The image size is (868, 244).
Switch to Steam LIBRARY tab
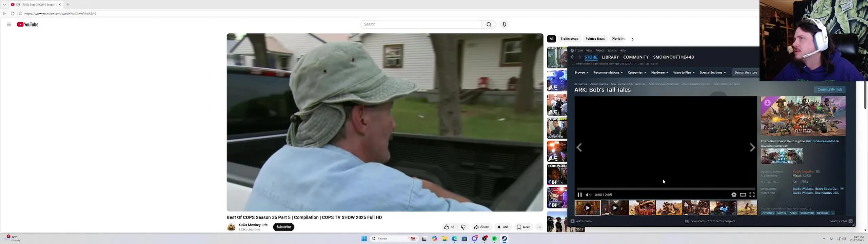pyautogui.click(x=610, y=57)
